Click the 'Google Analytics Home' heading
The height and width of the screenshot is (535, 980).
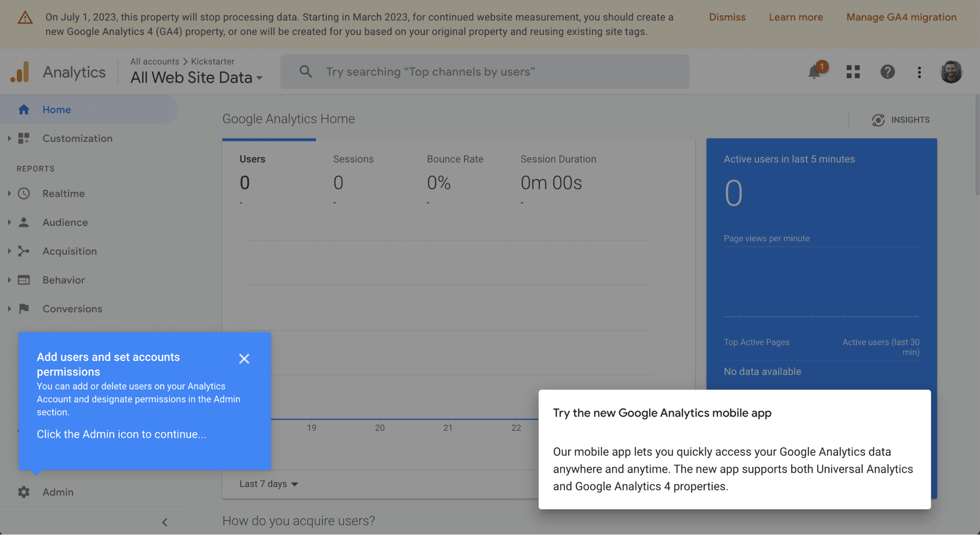[x=289, y=119]
